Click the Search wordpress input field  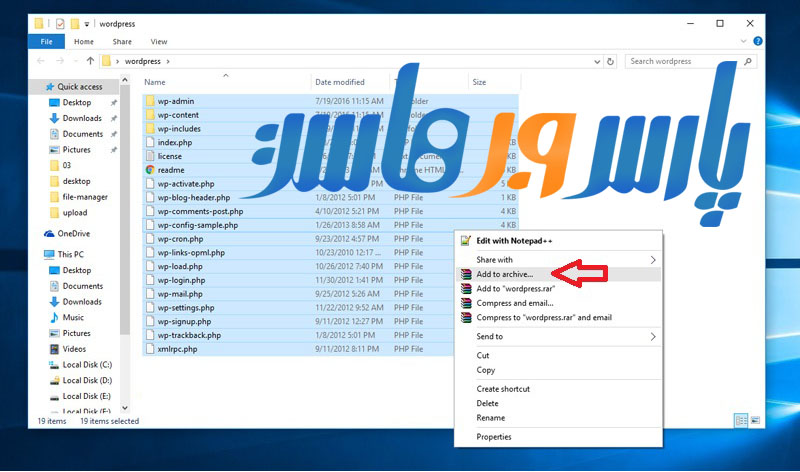688,61
